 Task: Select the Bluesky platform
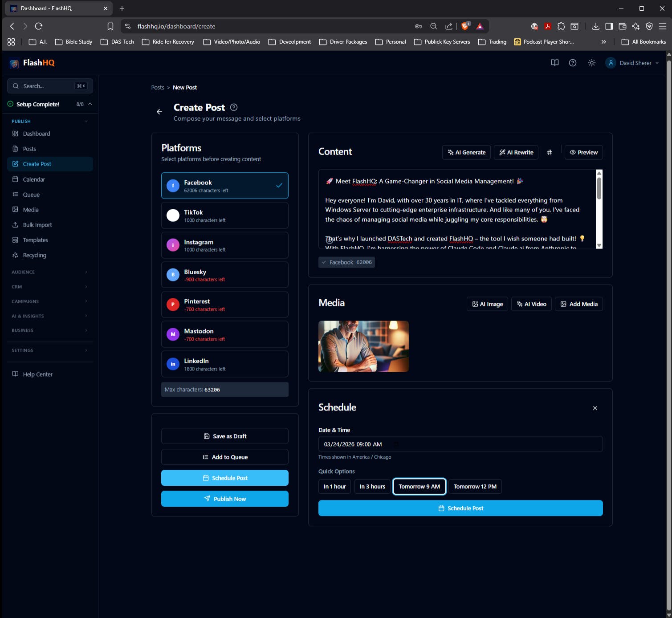[x=224, y=275]
